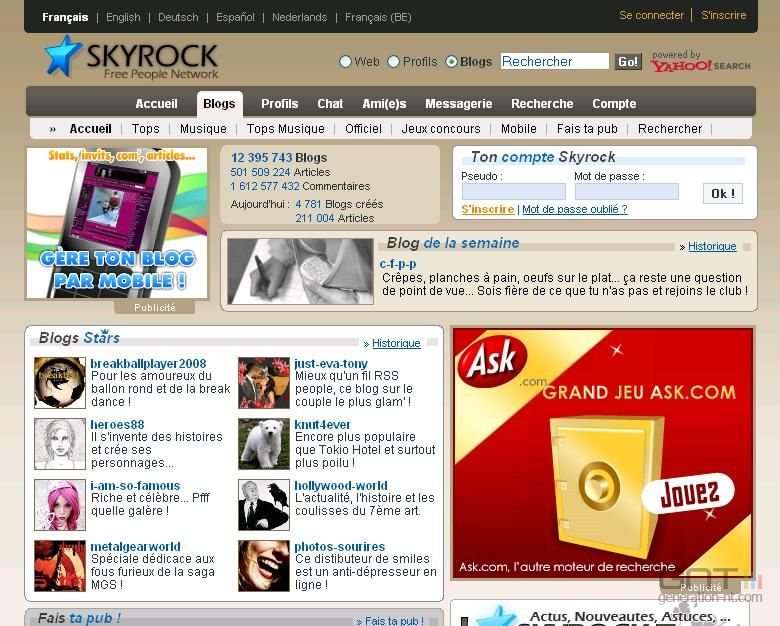Switch language to Français (BE)

click(378, 17)
